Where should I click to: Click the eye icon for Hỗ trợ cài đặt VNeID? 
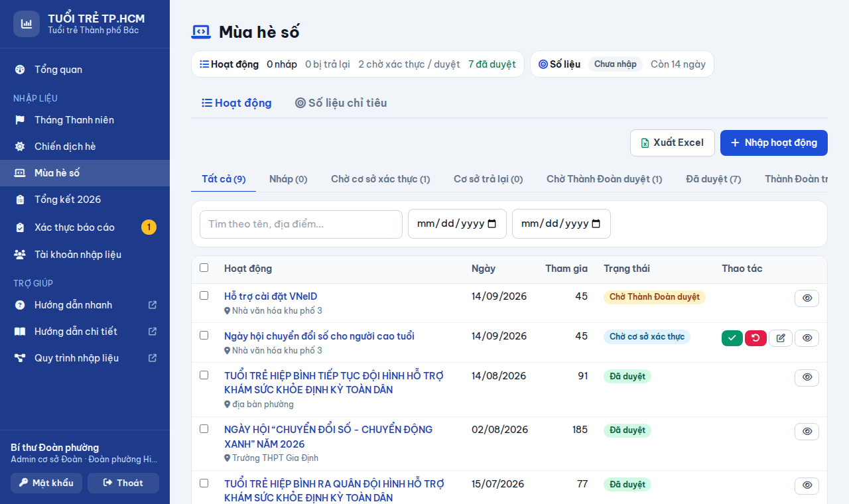click(x=807, y=298)
